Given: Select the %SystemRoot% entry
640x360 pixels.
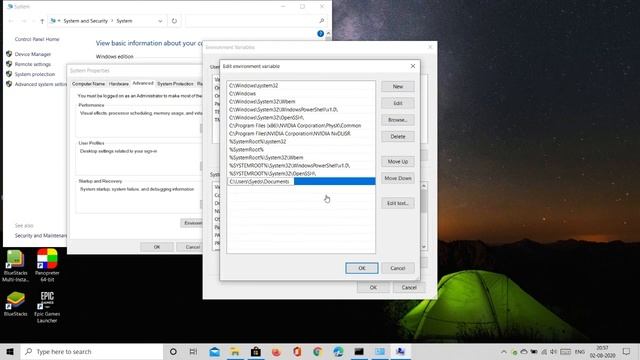Looking at the screenshot, I should point(301,149).
